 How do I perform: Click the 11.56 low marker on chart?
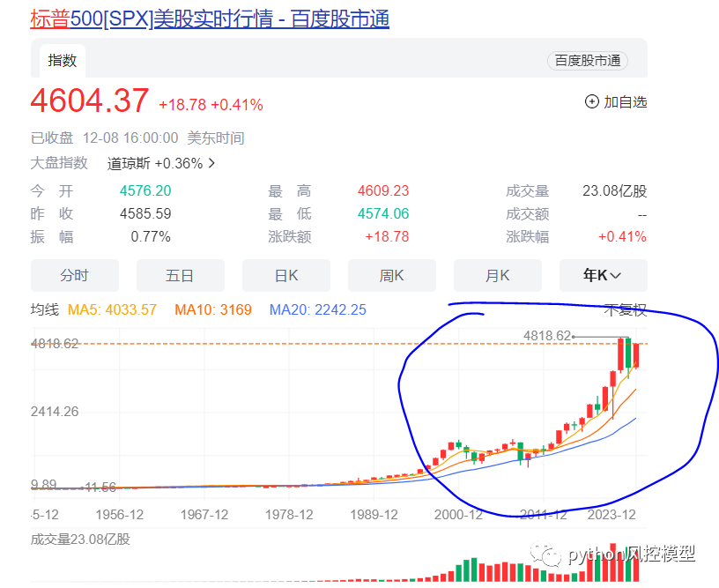click(x=100, y=488)
